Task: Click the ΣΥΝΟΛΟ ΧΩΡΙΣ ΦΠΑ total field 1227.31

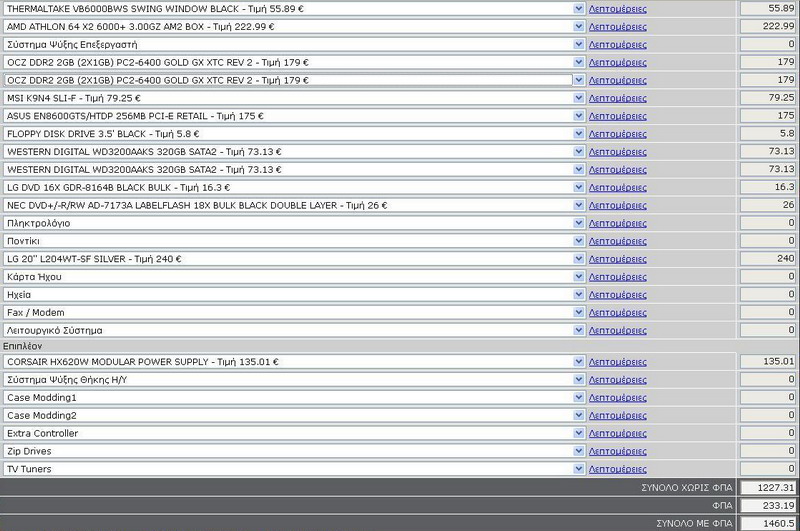Action: pos(768,488)
